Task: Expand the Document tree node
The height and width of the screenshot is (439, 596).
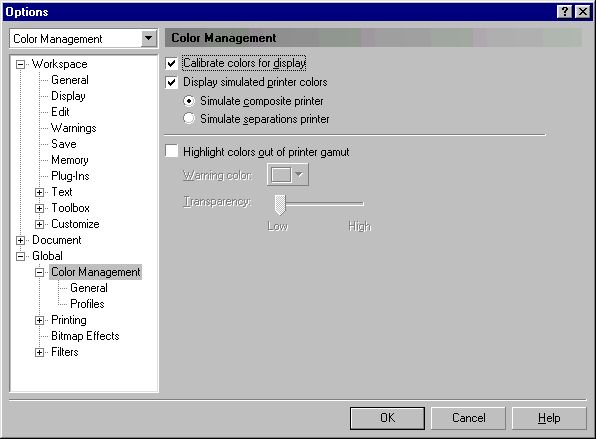Action: pos(21,241)
